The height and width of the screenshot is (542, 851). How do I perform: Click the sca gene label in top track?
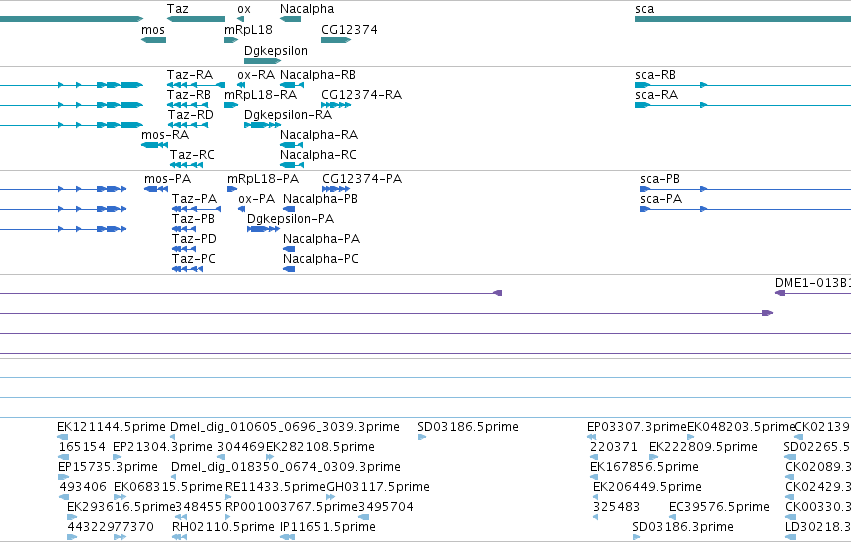[644, 9]
